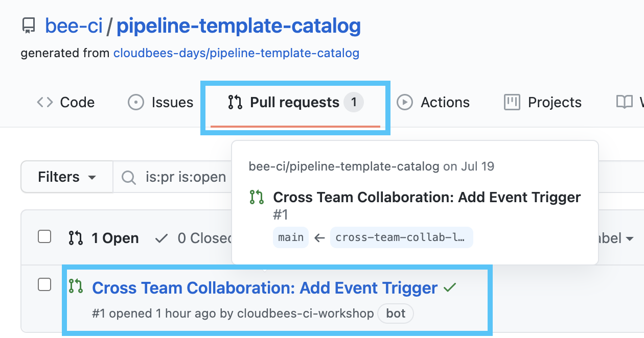Image resolution: width=644 pixels, height=338 pixels.
Task: Click the Projects board icon
Action: 512,102
